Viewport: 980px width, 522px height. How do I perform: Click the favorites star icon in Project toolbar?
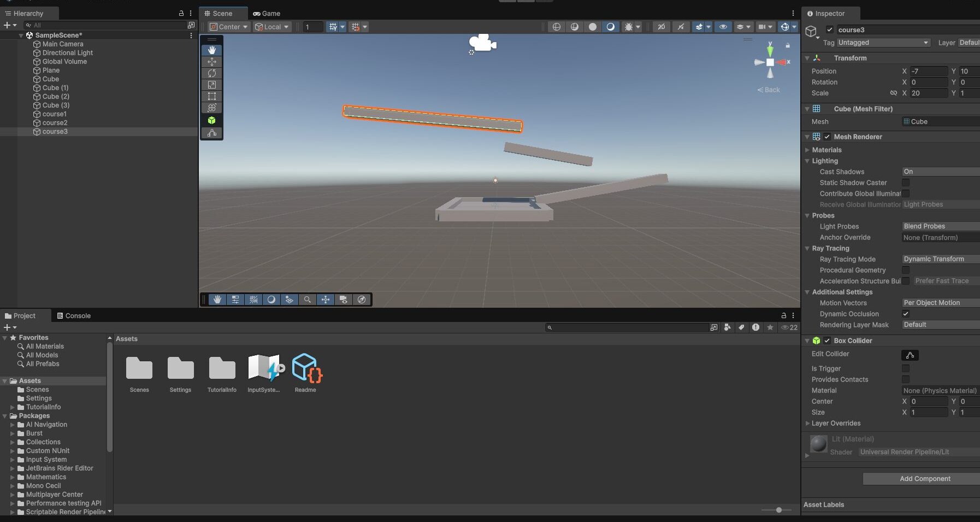pos(770,327)
